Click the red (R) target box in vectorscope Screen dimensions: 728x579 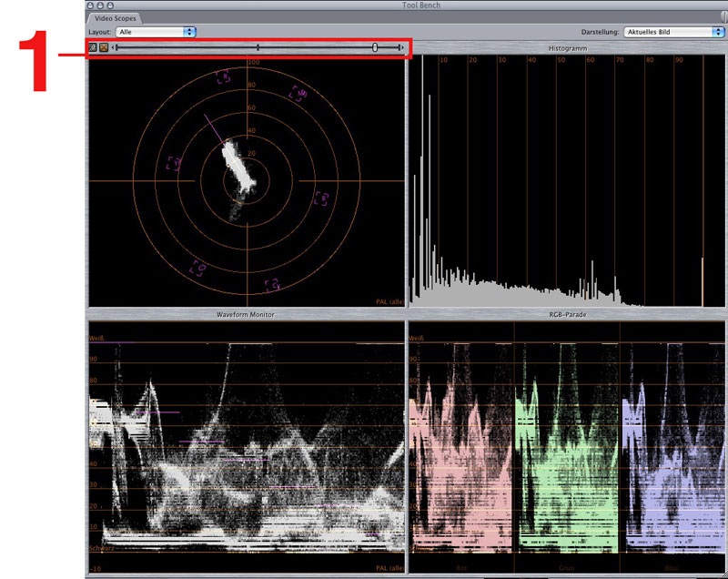pos(224,78)
